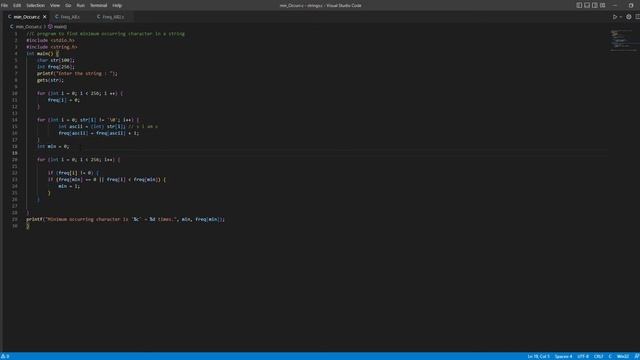Open the Selection menu

tap(36, 5)
